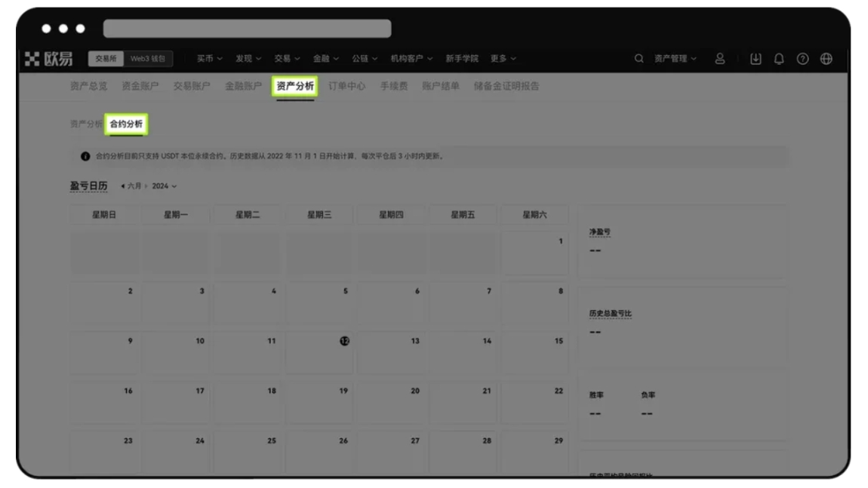Select the 交易所 mode toggle
The height and width of the screenshot is (488, 868).
point(107,57)
